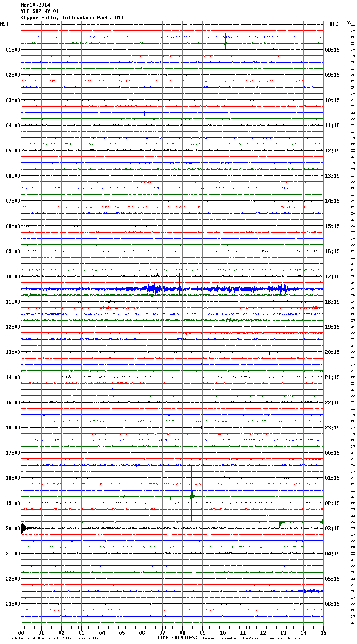Click the 12:00 MST time label
The height and width of the screenshot is (644, 357).
tap(13, 327)
